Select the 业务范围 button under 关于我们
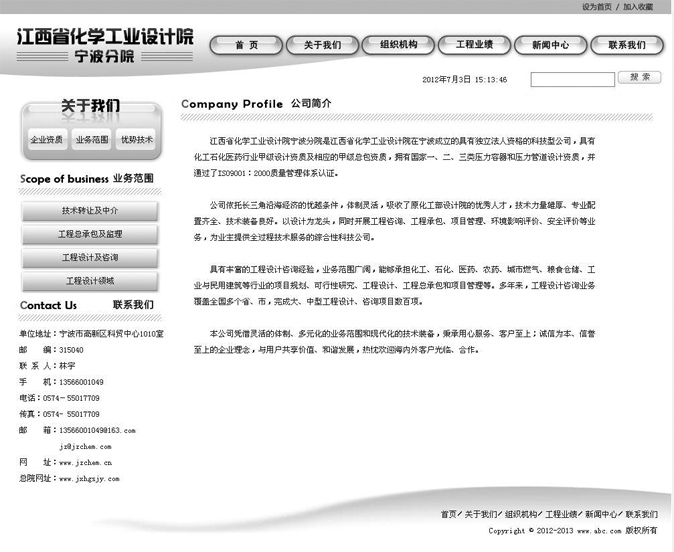The image size is (674, 552). coord(92,141)
